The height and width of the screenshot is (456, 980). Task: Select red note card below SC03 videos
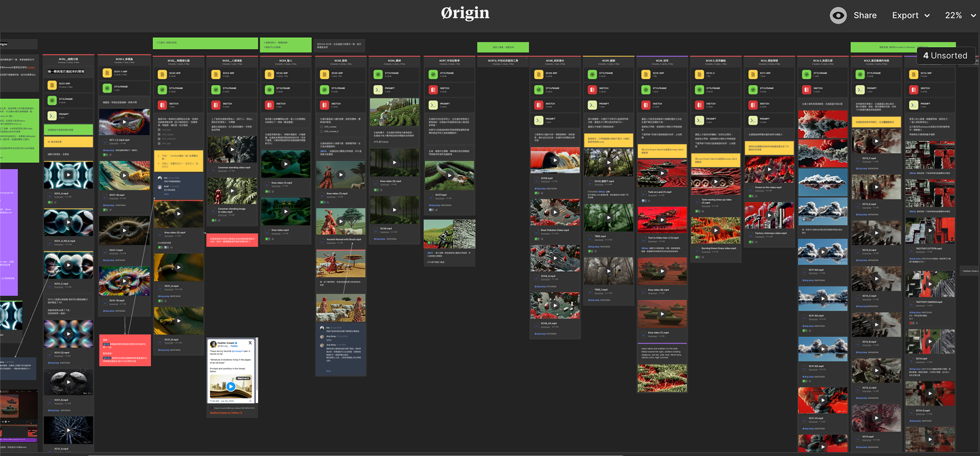coord(232,240)
